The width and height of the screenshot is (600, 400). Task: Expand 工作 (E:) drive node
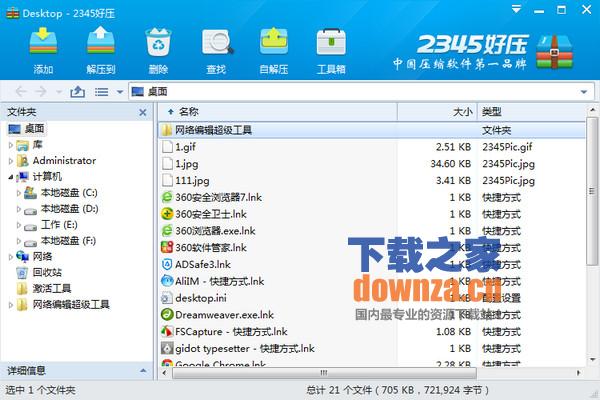tap(18, 225)
